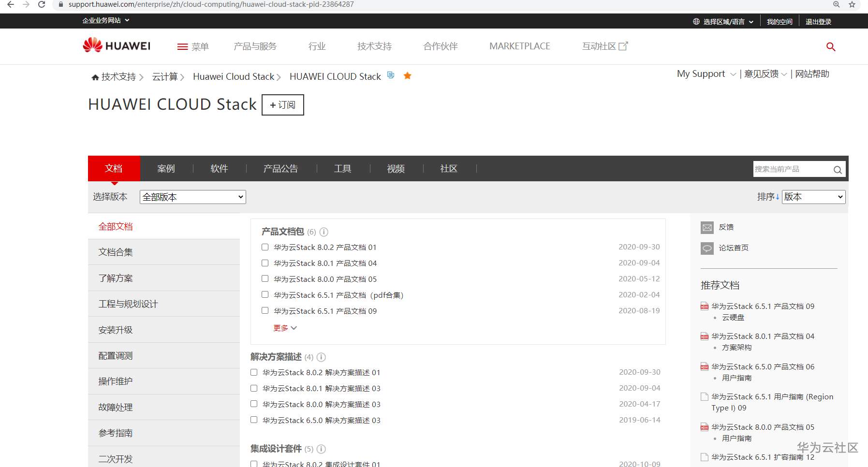Reload the page with the refresh icon
The height and width of the screenshot is (467, 868).
click(x=42, y=4)
